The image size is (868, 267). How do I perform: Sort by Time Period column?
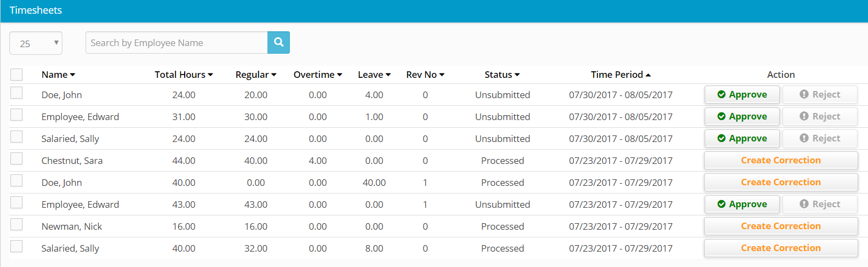click(x=620, y=75)
